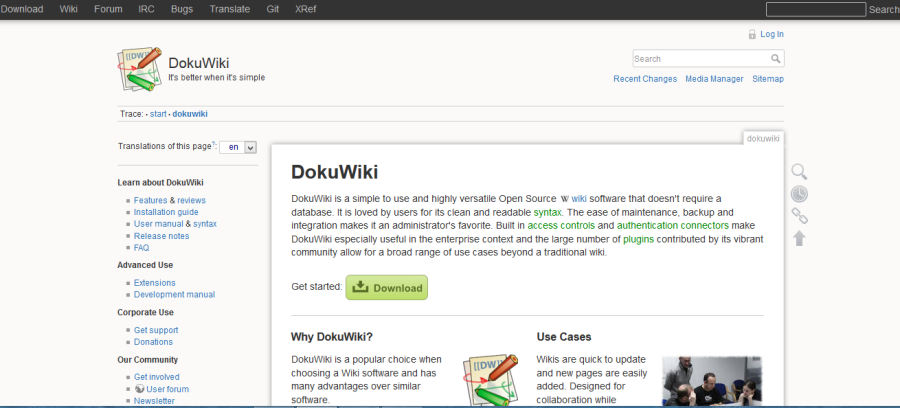Open the Installation guide link
Image resolution: width=900 pixels, height=408 pixels.
(x=166, y=212)
